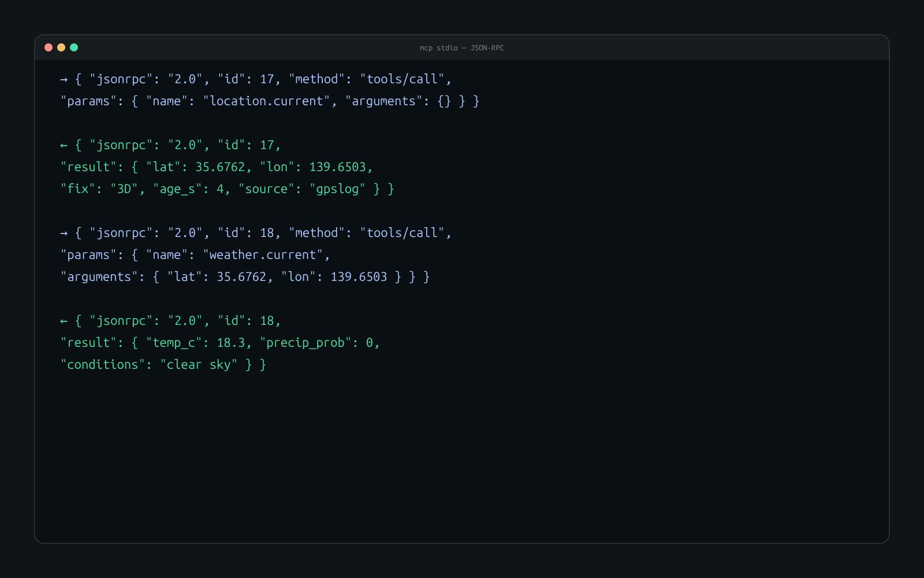The height and width of the screenshot is (578, 924).
Task: Click the line containing "source": "gpslog"
Action: (228, 189)
